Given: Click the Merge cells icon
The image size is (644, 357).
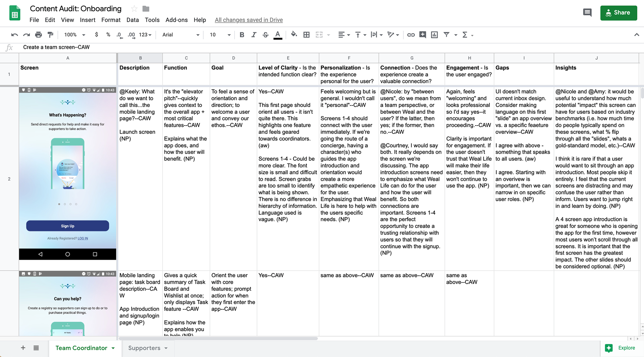Looking at the screenshot, I should pos(319,35).
